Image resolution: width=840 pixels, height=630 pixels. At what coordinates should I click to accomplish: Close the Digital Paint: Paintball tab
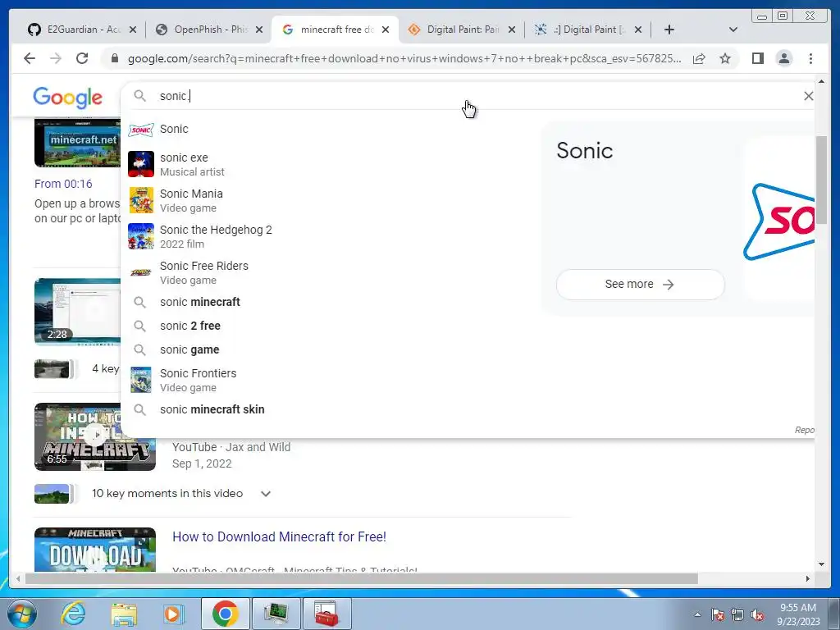(512, 30)
